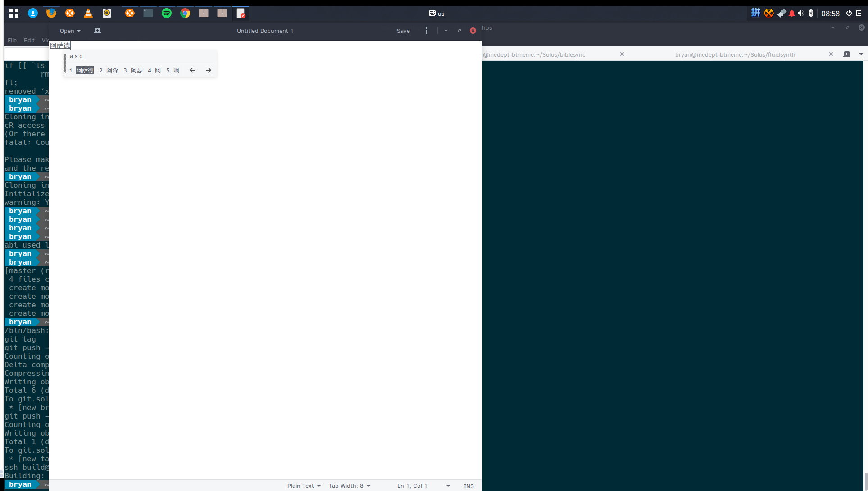Open the applications menu grid icon
This screenshot has height=491, width=868.
pyautogui.click(x=14, y=13)
